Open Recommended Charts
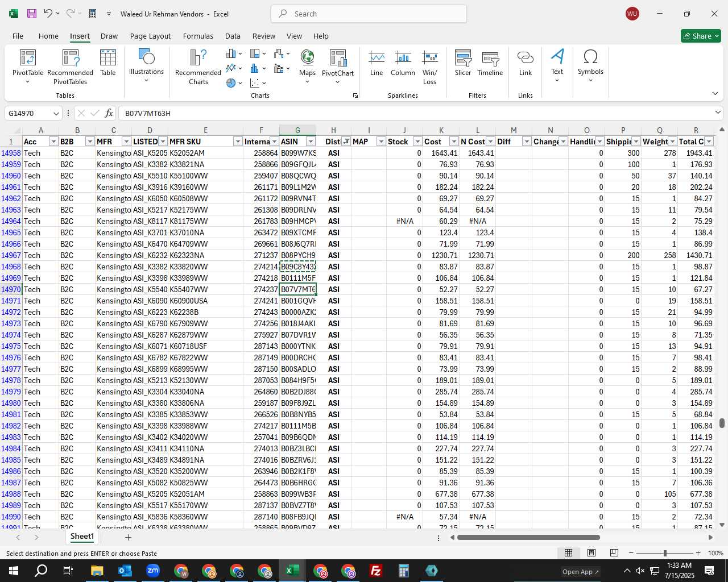 point(198,66)
